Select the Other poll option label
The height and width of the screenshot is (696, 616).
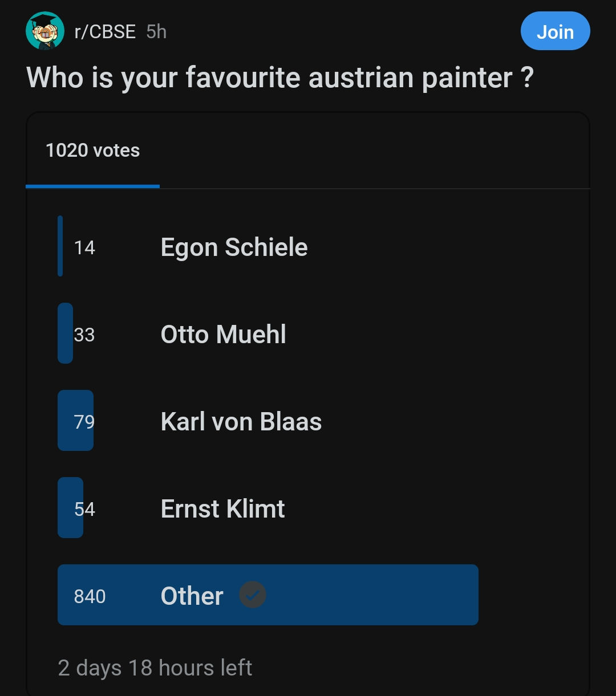[x=192, y=596]
